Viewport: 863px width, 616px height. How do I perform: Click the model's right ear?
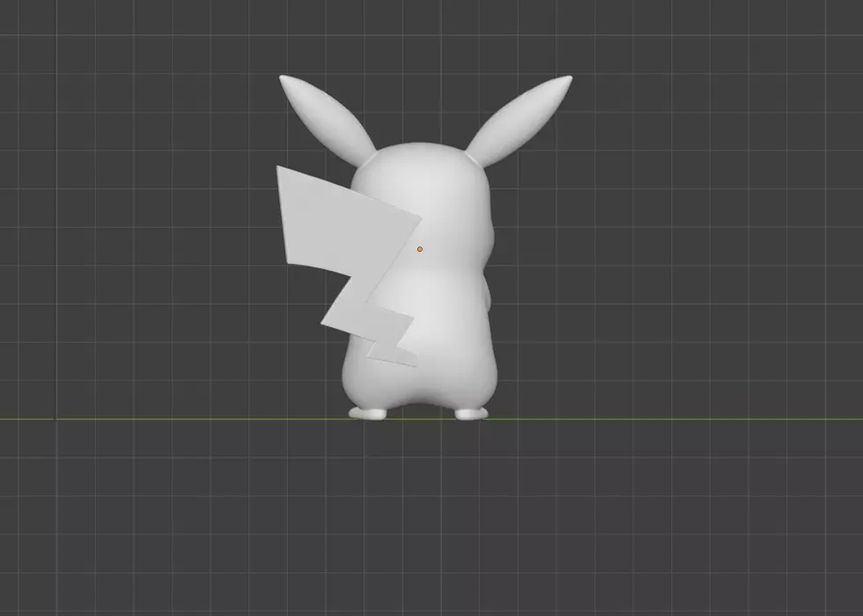tap(520, 121)
